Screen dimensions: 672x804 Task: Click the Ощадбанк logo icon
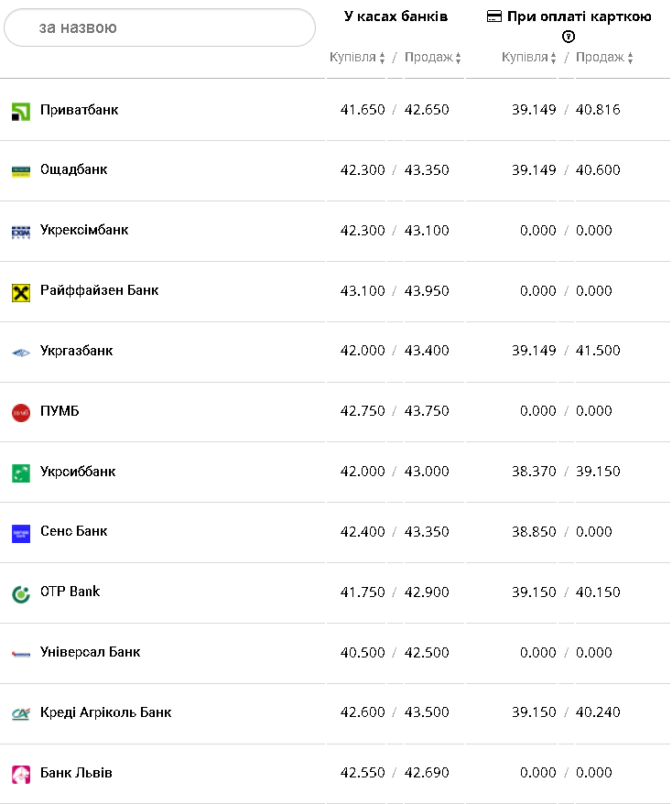pos(21,170)
